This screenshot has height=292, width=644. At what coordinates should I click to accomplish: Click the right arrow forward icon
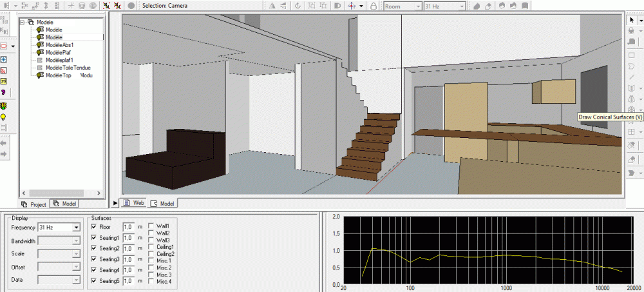point(4,154)
